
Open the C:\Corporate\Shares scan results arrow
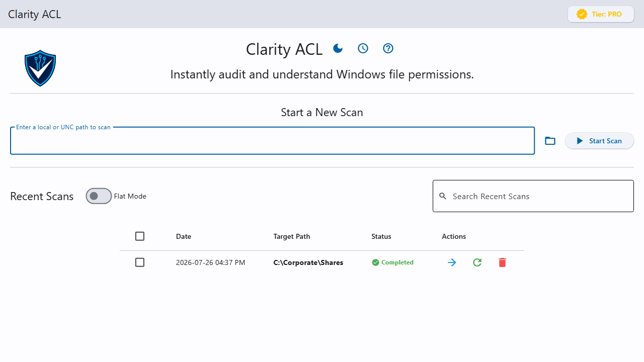452,262
